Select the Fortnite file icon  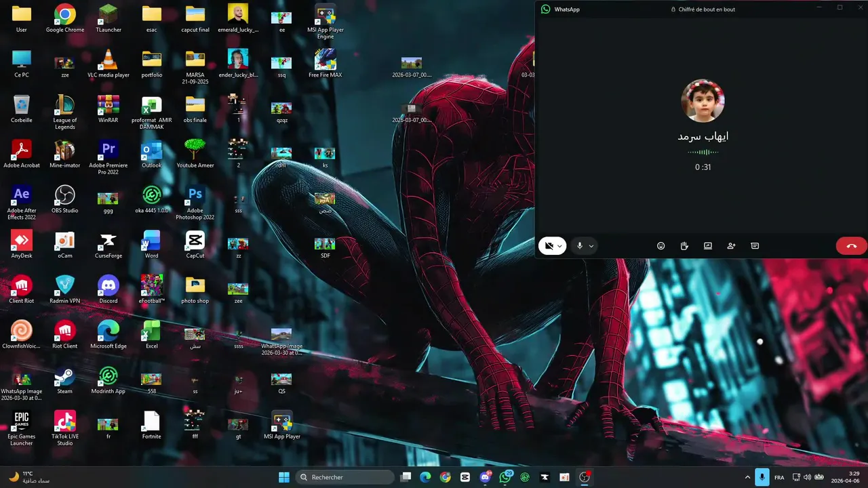152,425
